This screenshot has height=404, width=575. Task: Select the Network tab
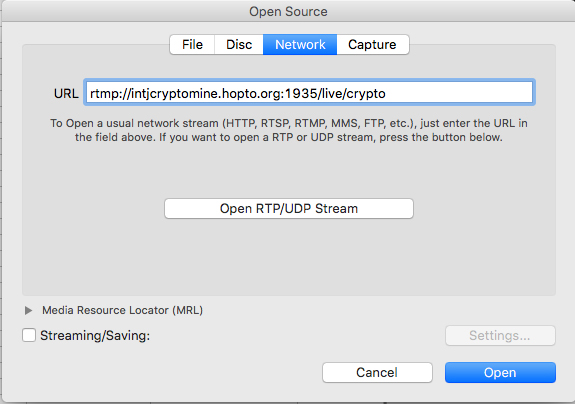point(300,45)
